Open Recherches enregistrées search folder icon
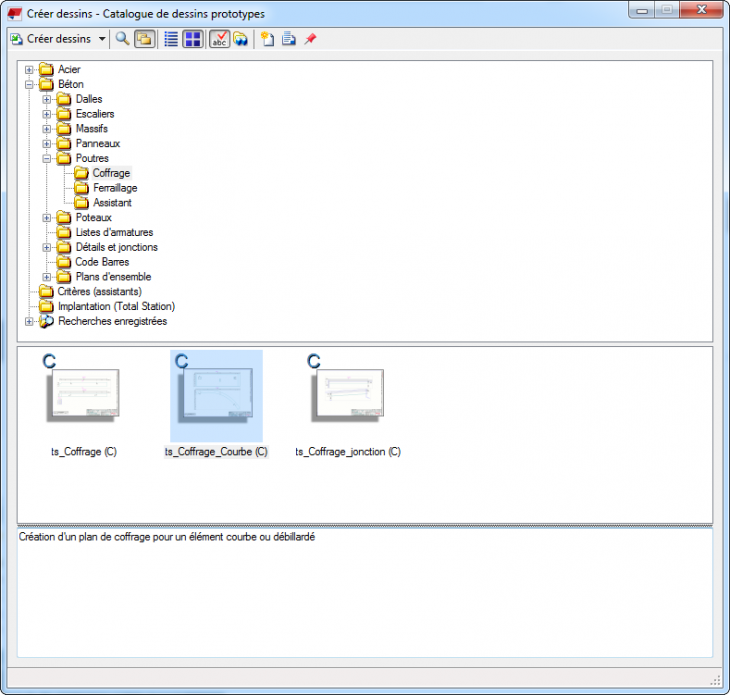730x695 pixels. point(46,322)
